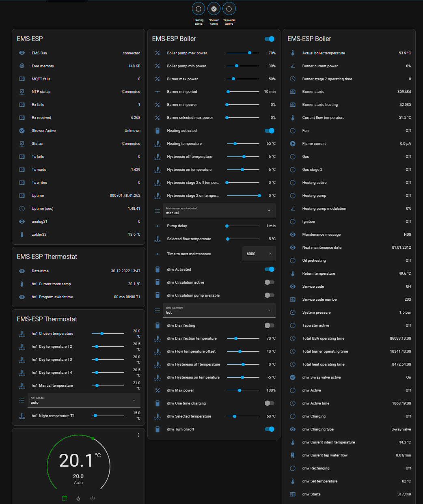Screen dimensions: 423x504
Task: Turn on dhw One time charging
Action: point(269,403)
